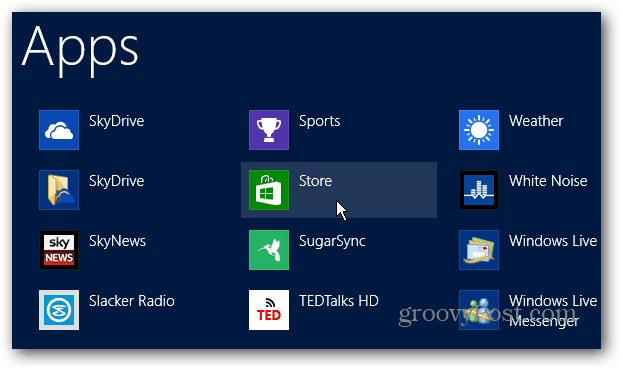The height and width of the screenshot is (369, 621).
Task: Select the Slacker Radio text label
Action: tap(132, 301)
